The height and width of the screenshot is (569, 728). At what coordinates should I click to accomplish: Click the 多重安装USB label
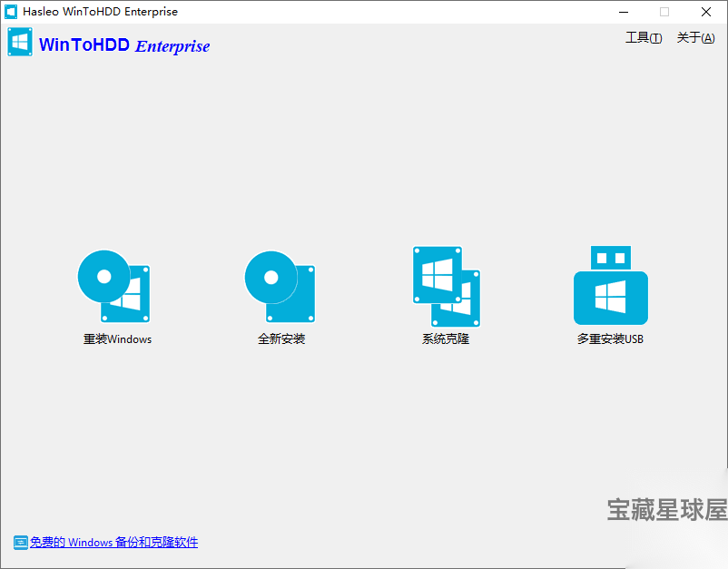610,339
